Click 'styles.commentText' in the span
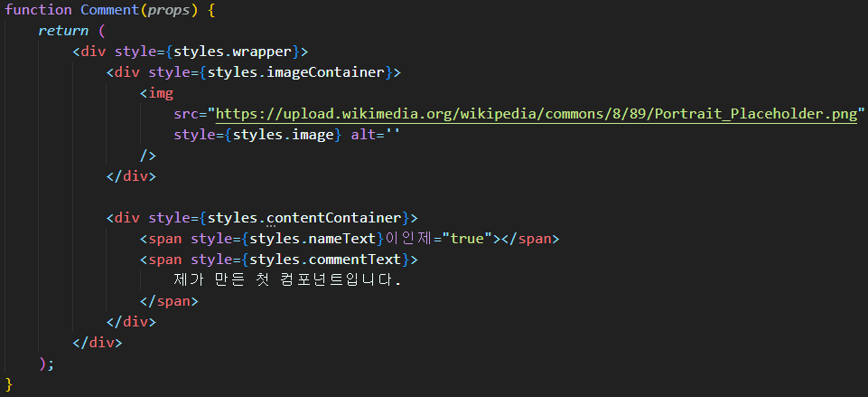The height and width of the screenshot is (397, 868). [325, 260]
